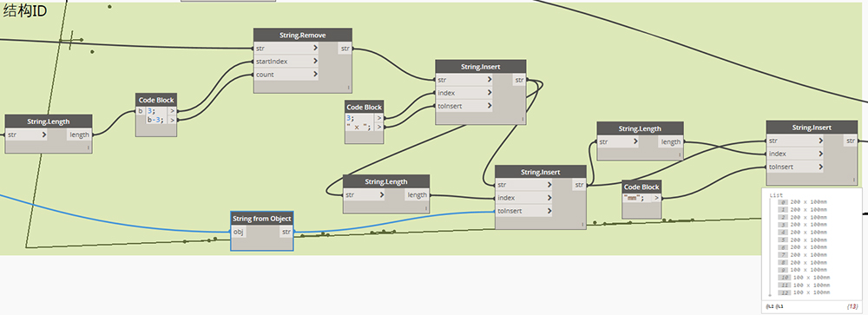Select the String.Remove node header

point(303,35)
